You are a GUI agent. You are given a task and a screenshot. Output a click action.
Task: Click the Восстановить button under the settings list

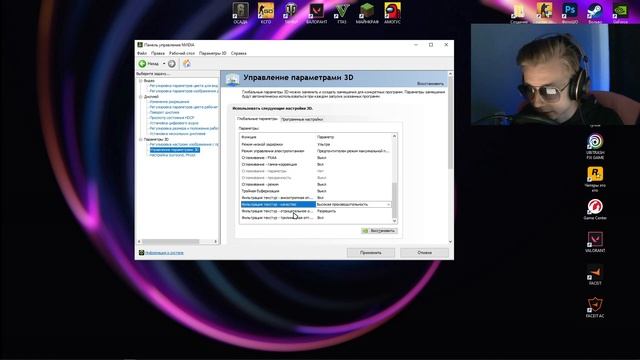[379, 231]
